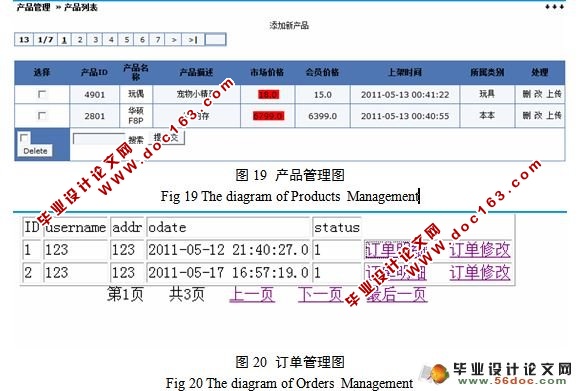Click the 下一页 next page link
Image resolution: width=582 pixels, height=391 pixels.
tap(320, 295)
